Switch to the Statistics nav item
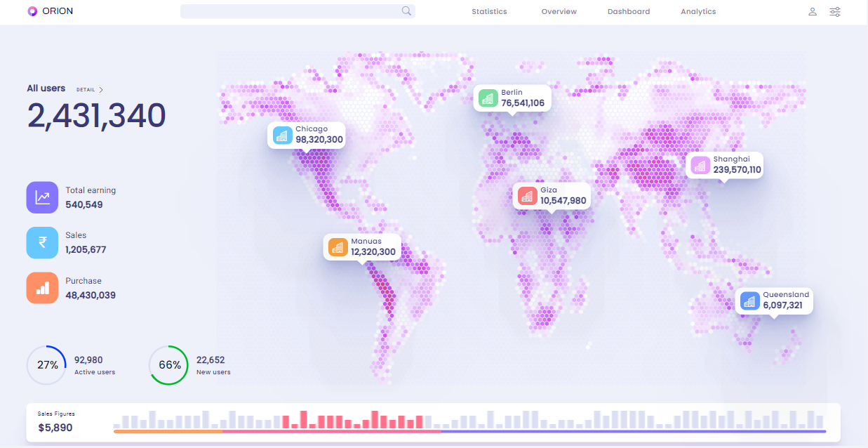 pos(489,11)
